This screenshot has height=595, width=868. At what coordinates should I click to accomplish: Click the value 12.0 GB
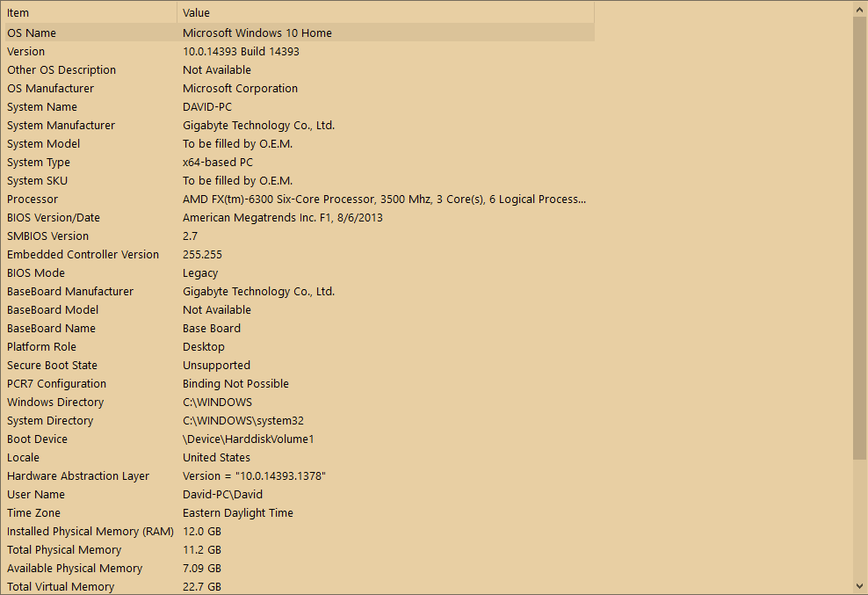(x=202, y=532)
